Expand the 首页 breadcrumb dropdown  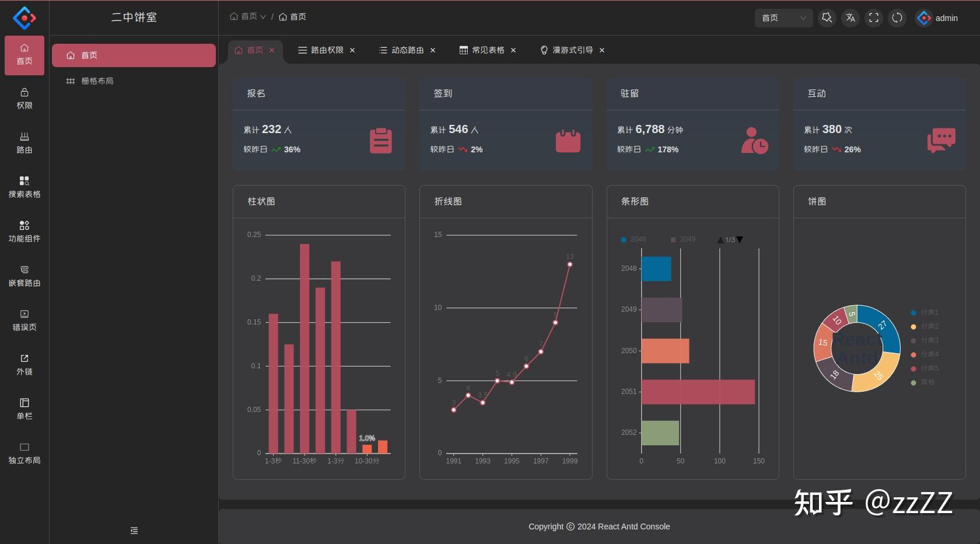click(x=248, y=17)
